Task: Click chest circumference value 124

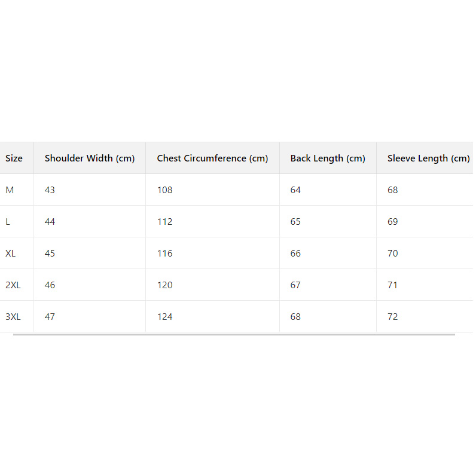Action: tap(164, 317)
